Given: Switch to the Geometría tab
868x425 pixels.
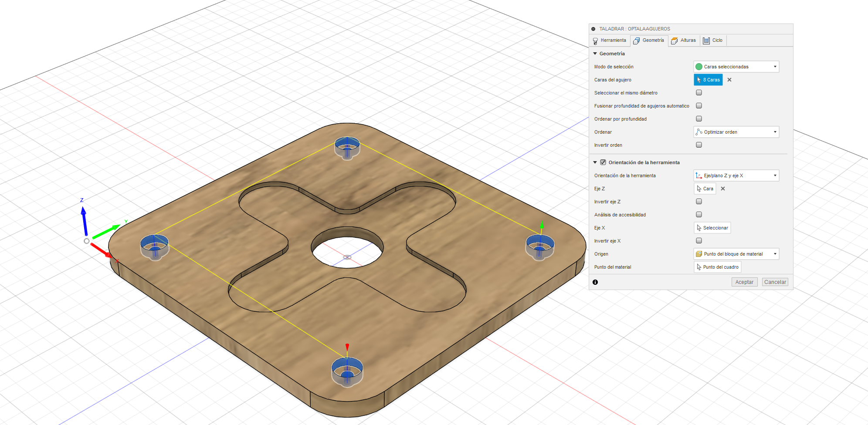Looking at the screenshot, I should tap(649, 40).
